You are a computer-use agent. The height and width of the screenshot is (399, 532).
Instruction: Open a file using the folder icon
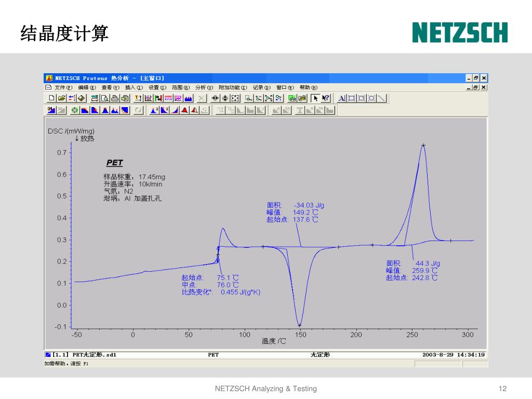coord(62,98)
